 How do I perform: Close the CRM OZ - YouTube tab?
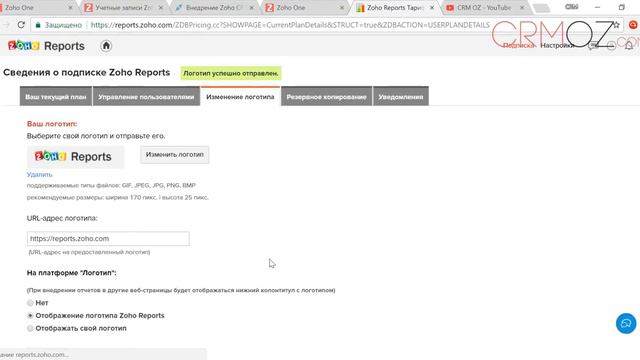coord(522,8)
